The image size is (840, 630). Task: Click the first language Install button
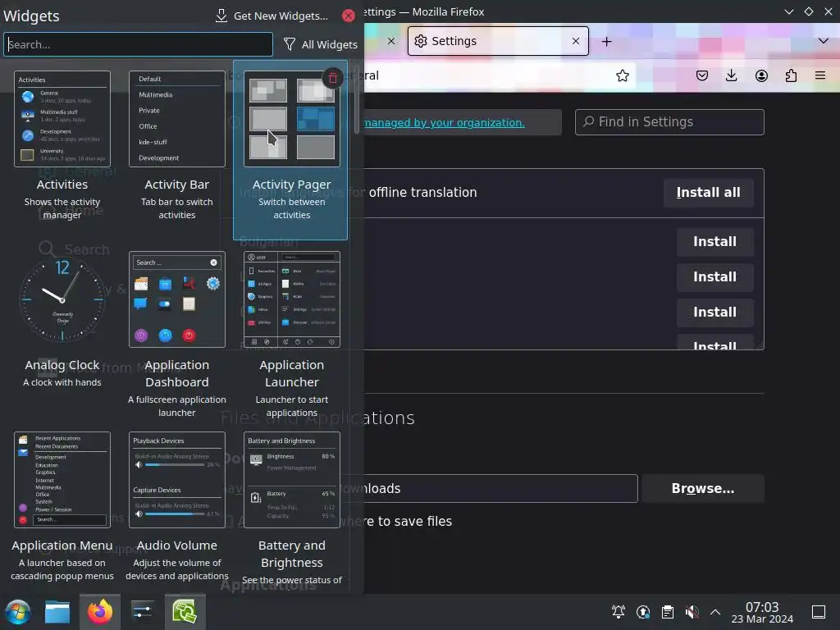point(714,242)
